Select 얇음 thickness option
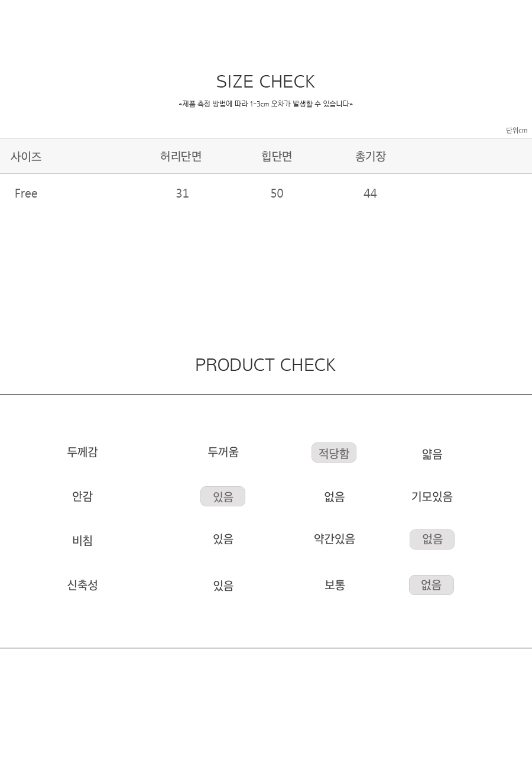532x769 pixels. 432,454
